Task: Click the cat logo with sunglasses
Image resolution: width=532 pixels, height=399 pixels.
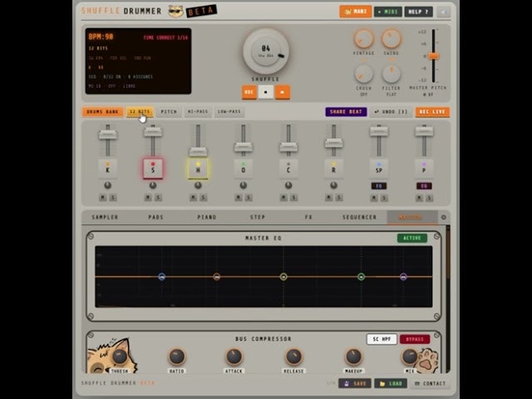Action: [x=175, y=12]
